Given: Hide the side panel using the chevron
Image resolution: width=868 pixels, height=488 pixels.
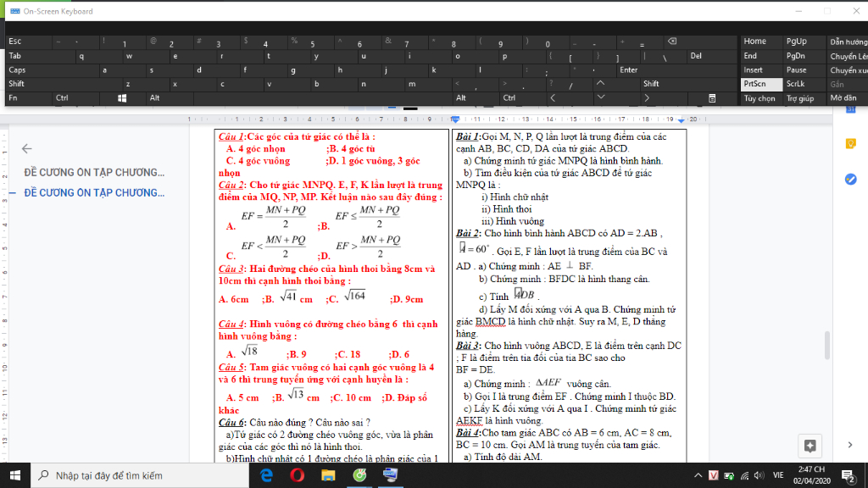Looking at the screenshot, I should (850, 445).
